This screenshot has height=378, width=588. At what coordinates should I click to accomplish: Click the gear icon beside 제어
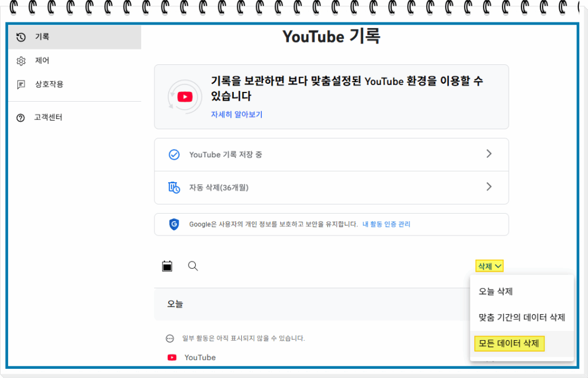pyautogui.click(x=21, y=61)
